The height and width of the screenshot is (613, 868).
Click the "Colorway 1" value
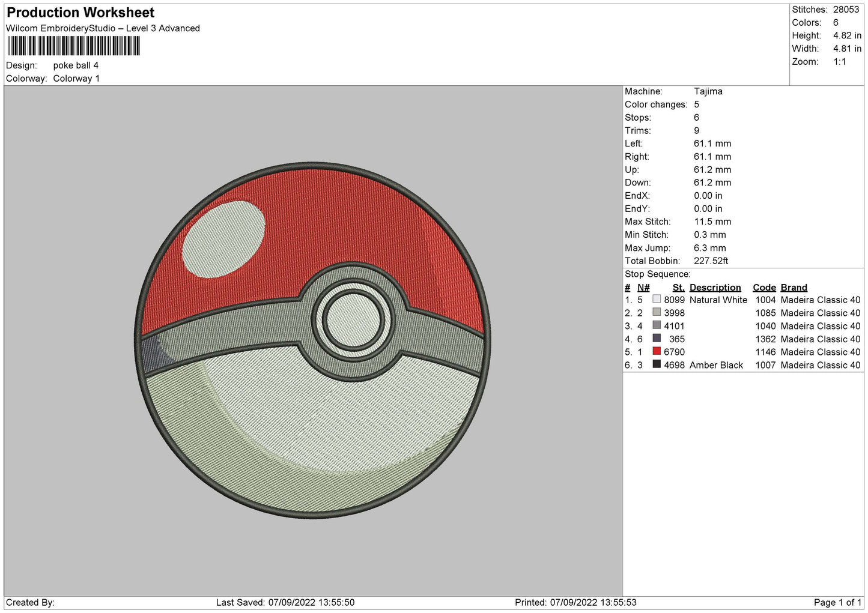click(x=76, y=79)
